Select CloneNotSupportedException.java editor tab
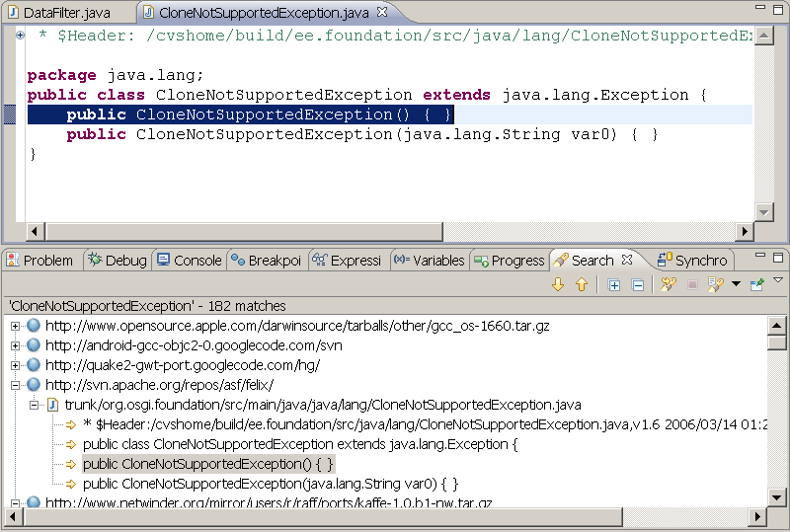 point(264,13)
